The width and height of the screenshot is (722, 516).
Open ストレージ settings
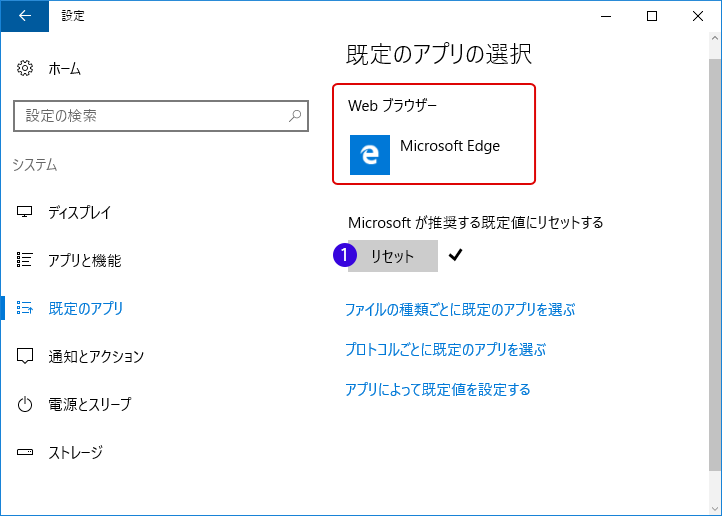click(76, 452)
